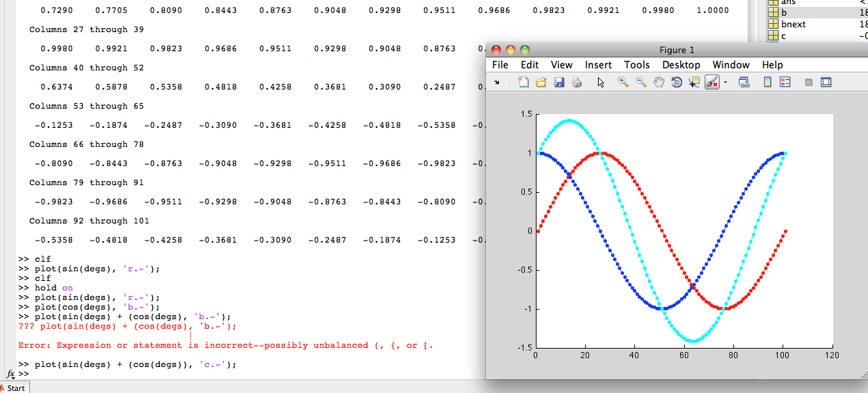
Task: Save Figure using floppy disk icon
Action: pos(558,82)
